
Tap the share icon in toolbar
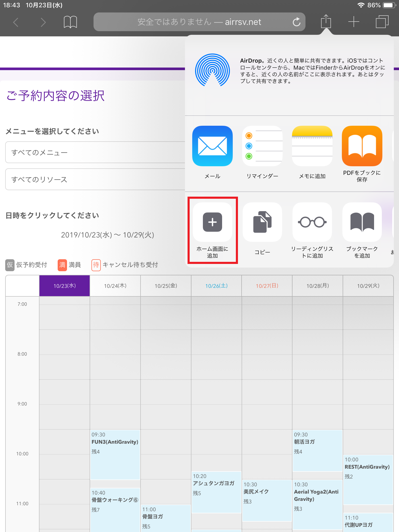(x=326, y=21)
